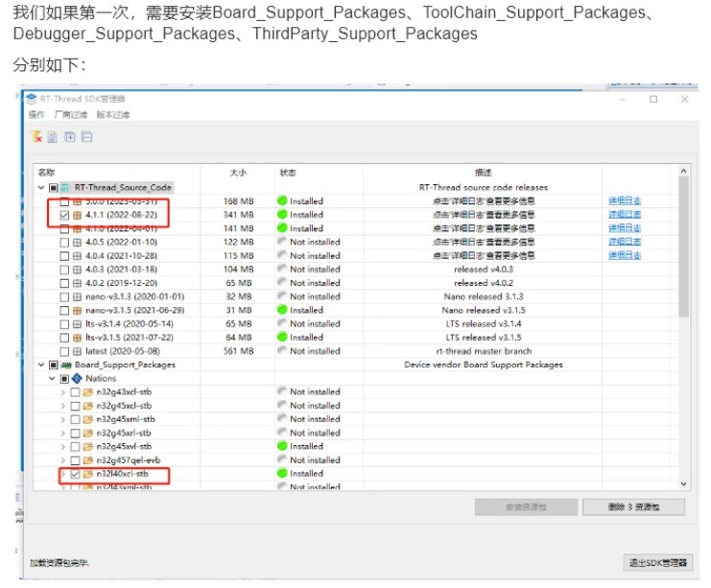Click the collapse all toolbar icon
The image size is (711, 588).
click(86, 136)
